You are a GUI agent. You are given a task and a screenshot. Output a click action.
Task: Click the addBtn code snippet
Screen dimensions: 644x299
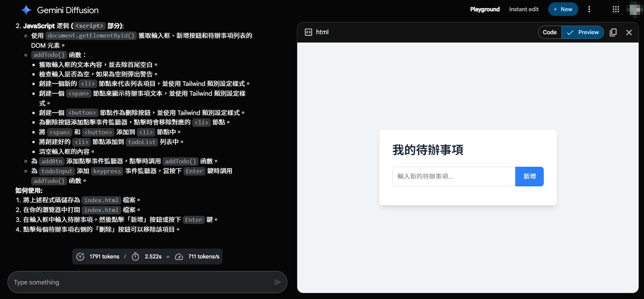coord(52,161)
